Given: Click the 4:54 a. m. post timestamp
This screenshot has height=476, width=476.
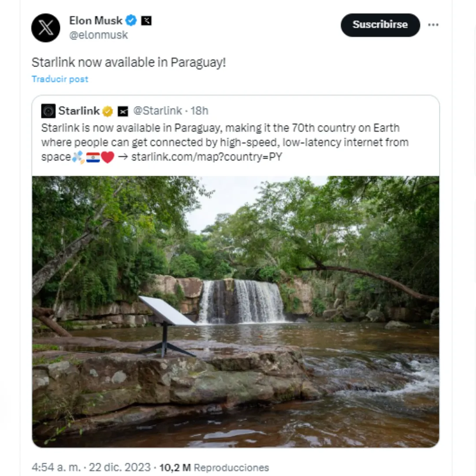Looking at the screenshot, I should pos(56,467).
